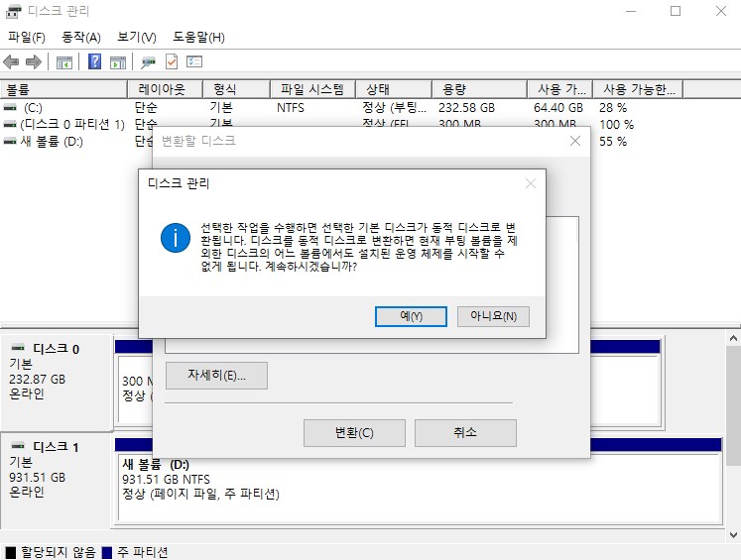
Task: Click 아니요(N) to decline
Action: (x=493, y=316)
